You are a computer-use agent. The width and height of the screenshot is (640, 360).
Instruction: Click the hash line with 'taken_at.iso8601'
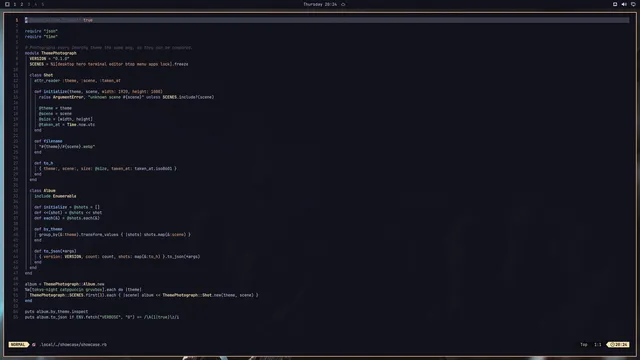point(108,169)
